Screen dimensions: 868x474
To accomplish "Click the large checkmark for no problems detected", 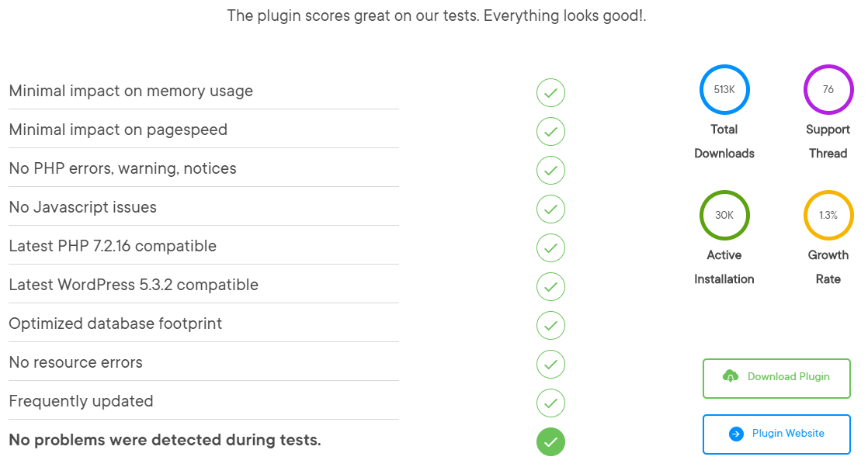I will pyautogui.click(x=550, y=441).
